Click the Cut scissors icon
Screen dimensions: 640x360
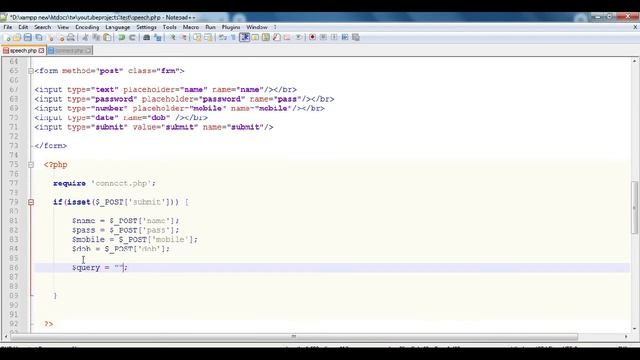click(85, 38)
